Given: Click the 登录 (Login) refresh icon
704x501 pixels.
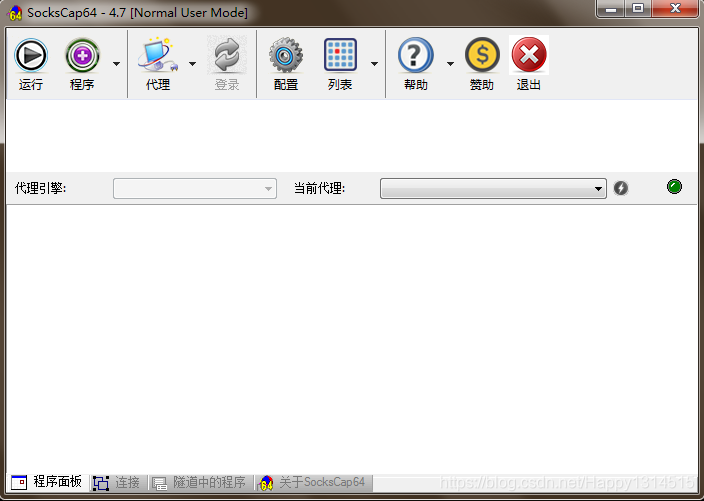Looking at the screenshot, I should click(x=227, y=56).
